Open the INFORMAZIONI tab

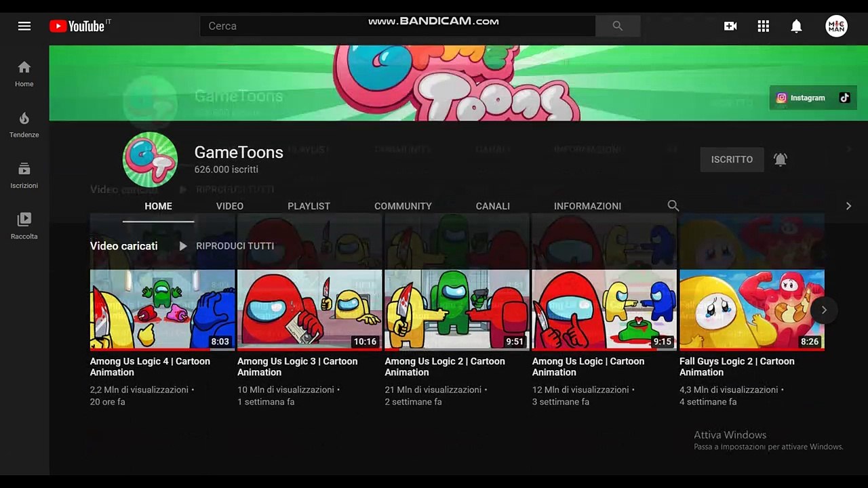coord(587,206)
